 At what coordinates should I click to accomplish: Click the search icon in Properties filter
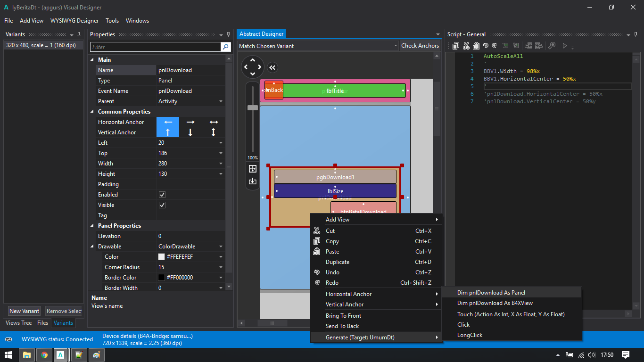tap(226, 47)
